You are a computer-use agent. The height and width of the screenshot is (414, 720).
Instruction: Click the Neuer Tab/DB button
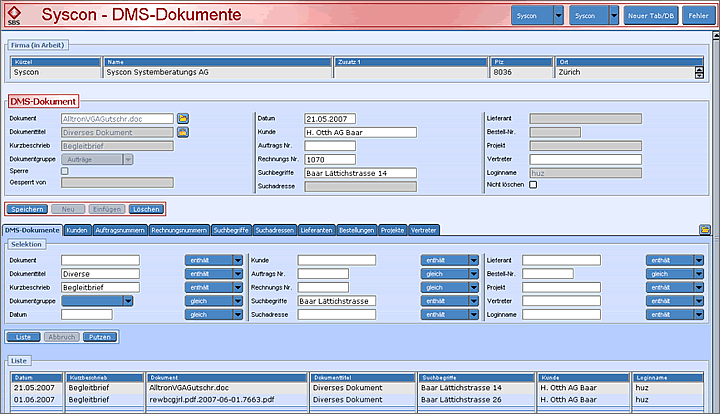651,16
